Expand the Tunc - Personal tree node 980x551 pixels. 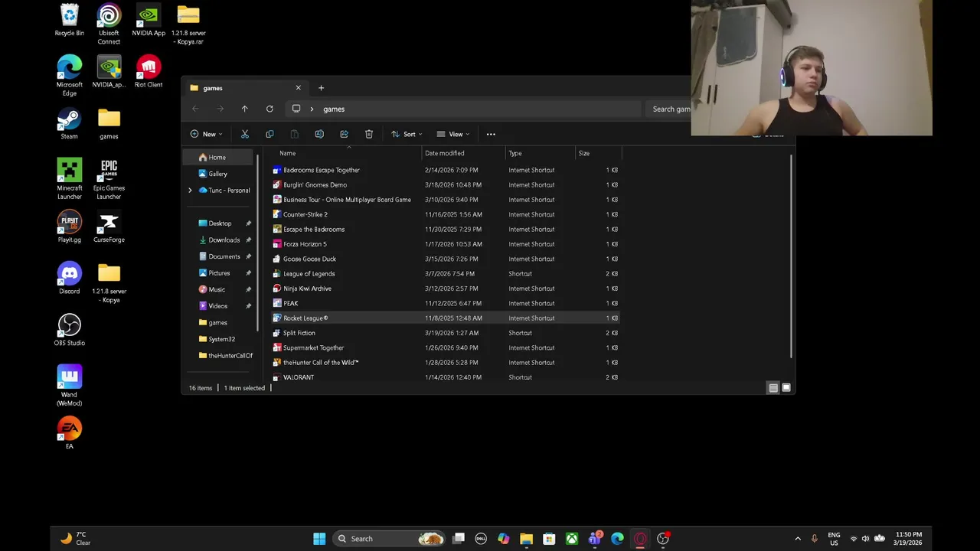click(190, 191)
